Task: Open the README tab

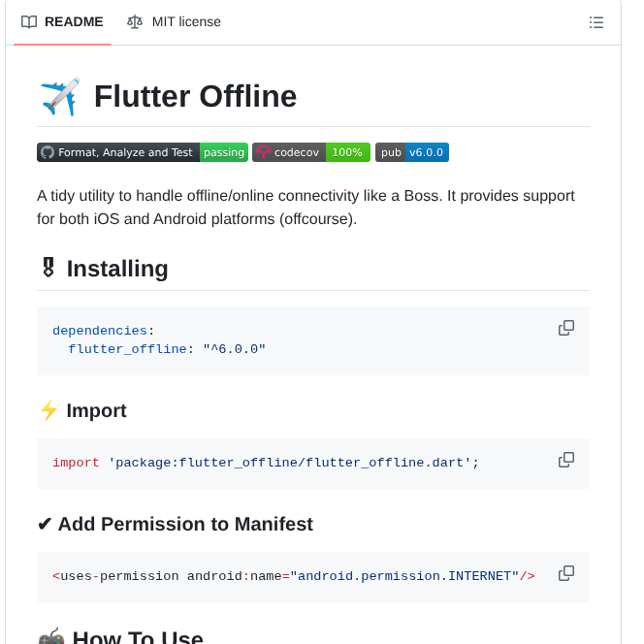Action: tap(62, 21)
